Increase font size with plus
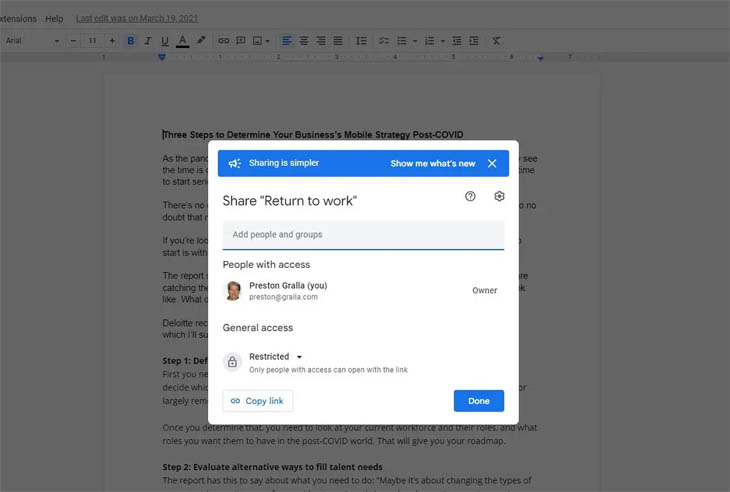Screen dimensions: 730x492 pyautogui.click(x=112, y=41)
